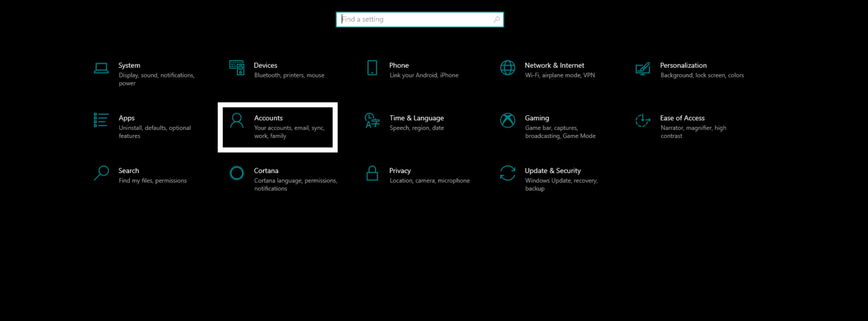This screenshot has height=321, width=868.
Task: Click the System laptop icon
Action: (101, 68)
